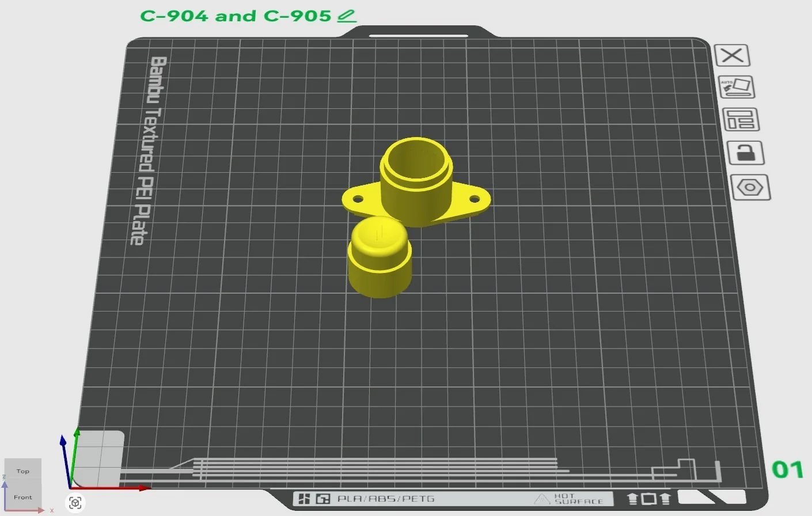Toggle the plate lock icon
The width and height of the screenshot is (812, 516).
[746, 153]
